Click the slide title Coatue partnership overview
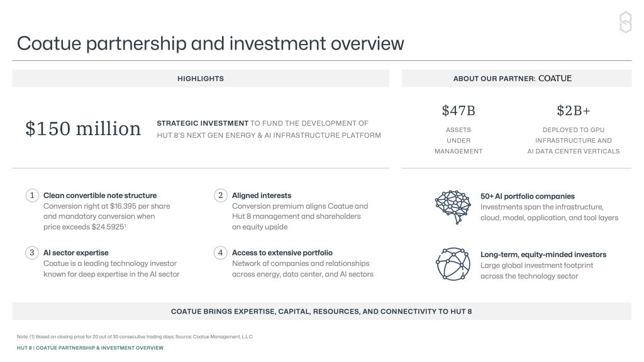The width and height of the screenshot is (644, 362). (210, 43)
